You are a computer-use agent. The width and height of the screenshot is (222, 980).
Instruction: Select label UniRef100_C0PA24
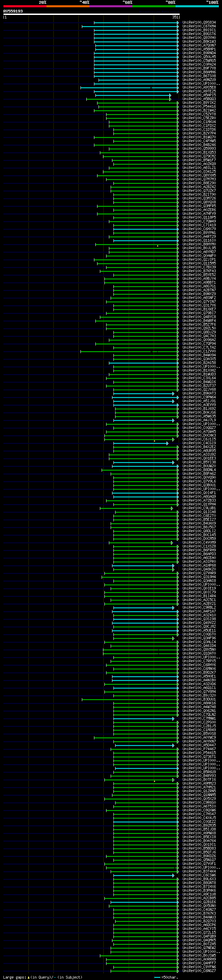pyautogui.click(x=199, y=65)
